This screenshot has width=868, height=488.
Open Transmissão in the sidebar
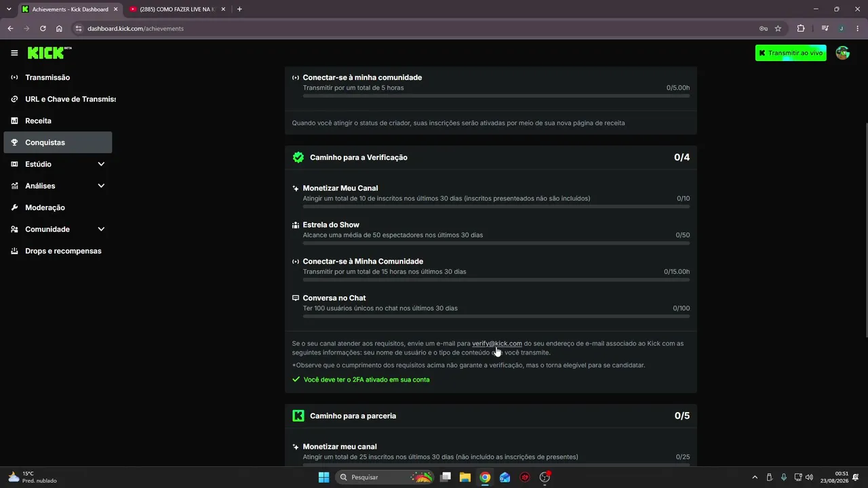[58, 77]
